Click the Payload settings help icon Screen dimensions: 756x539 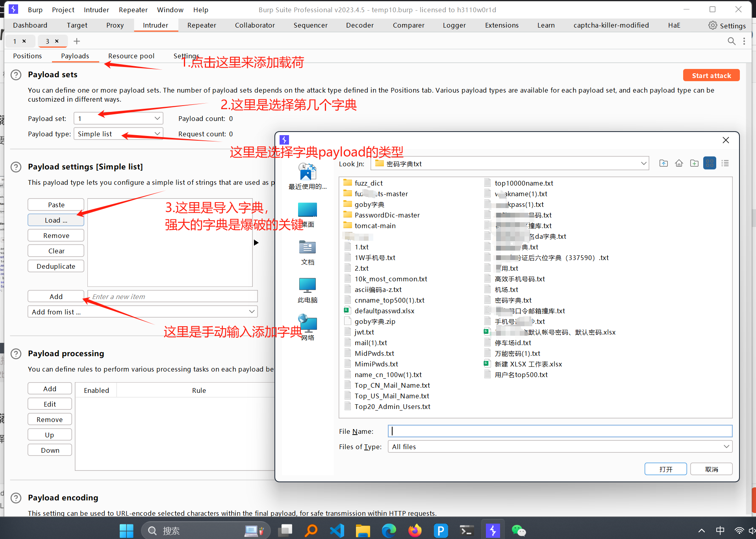(x=16, y=167)
